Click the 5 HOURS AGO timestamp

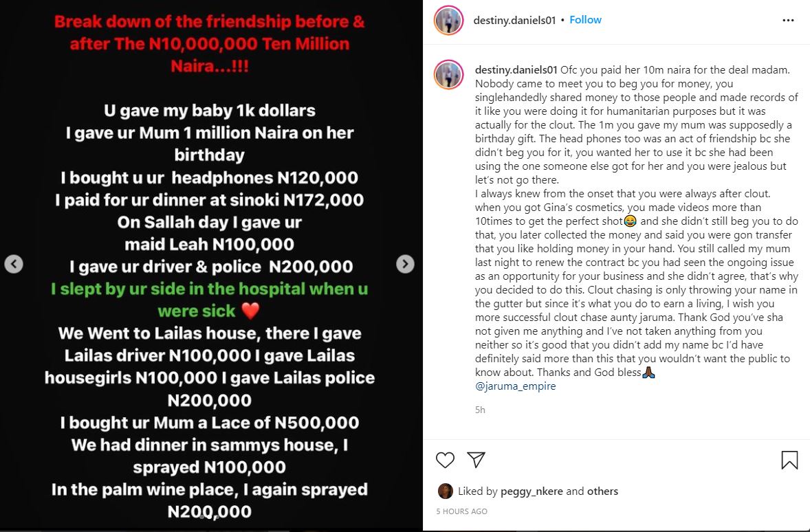tap(462, 511)
